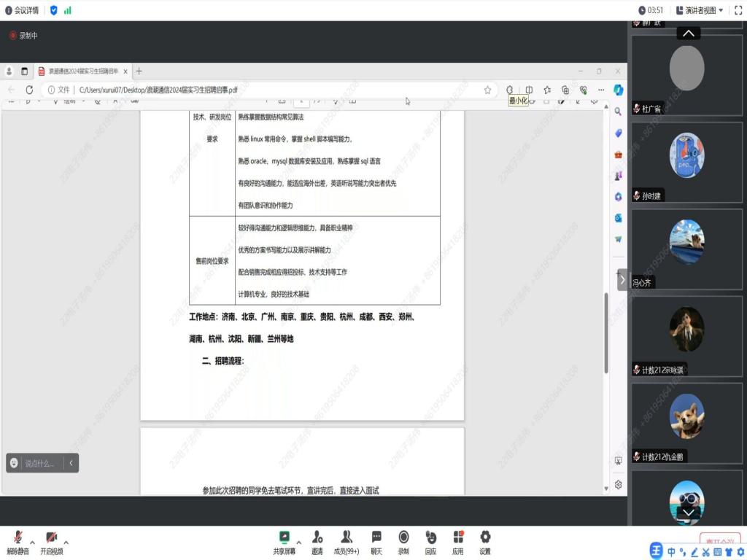
Task: Expand video options next to 开启视频
Action: point(66,542)
